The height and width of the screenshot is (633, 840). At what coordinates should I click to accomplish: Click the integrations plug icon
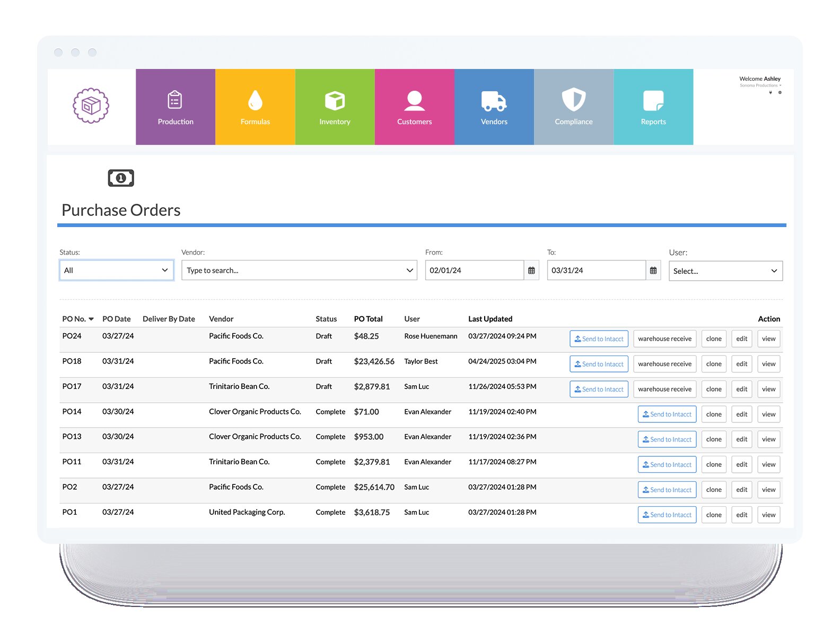coord(771,93)
